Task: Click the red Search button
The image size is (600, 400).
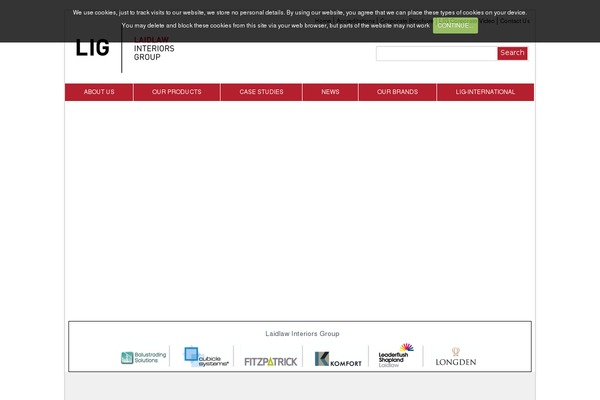Action: [512, 53]
